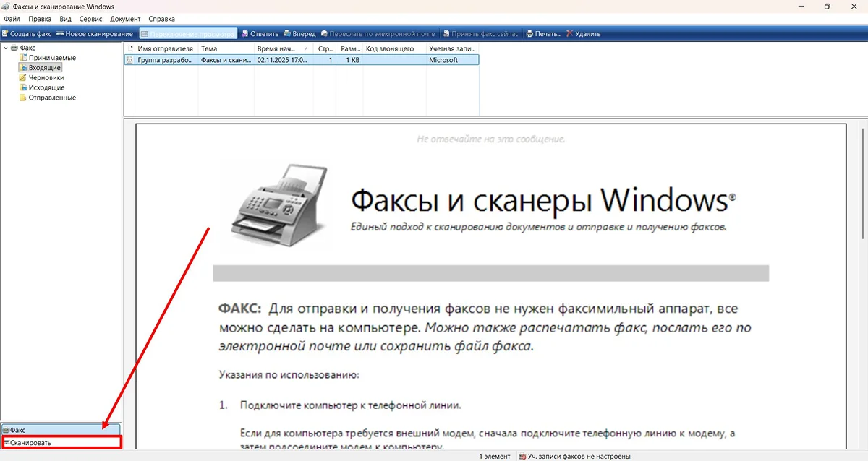Open the Черновики drafts folder
Screen dimensions: 868x461
coord(46,77)
